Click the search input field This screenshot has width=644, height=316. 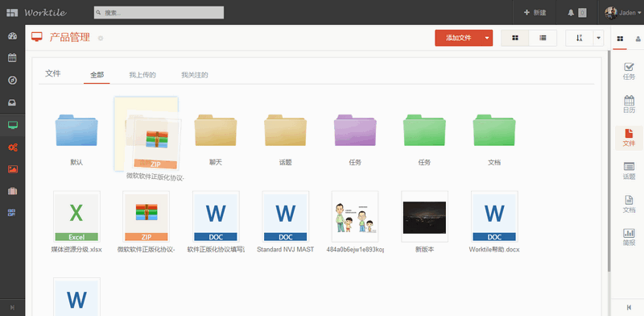click(x=159, y=12)
